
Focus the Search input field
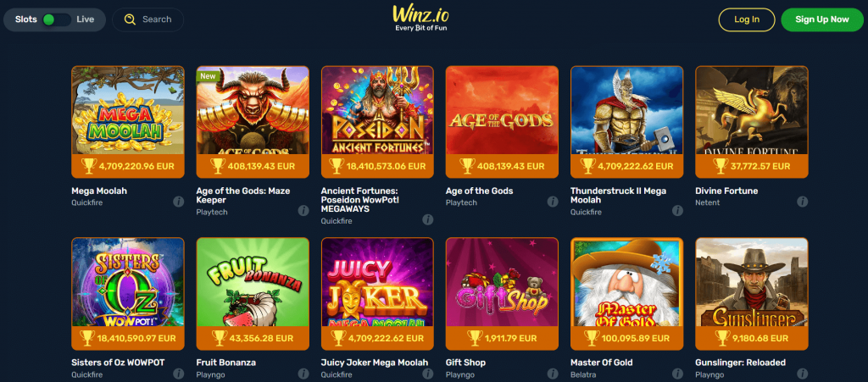(147, 19)
